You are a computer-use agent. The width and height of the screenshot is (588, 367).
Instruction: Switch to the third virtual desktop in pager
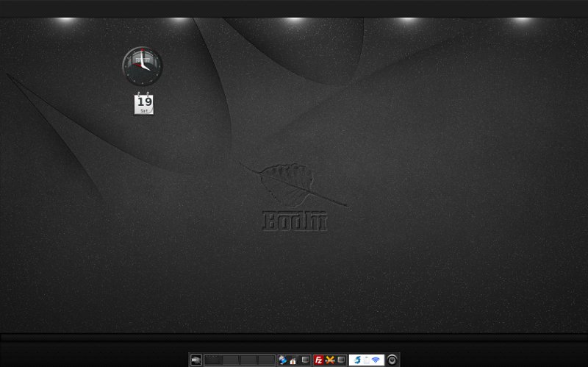click(248, 360)
